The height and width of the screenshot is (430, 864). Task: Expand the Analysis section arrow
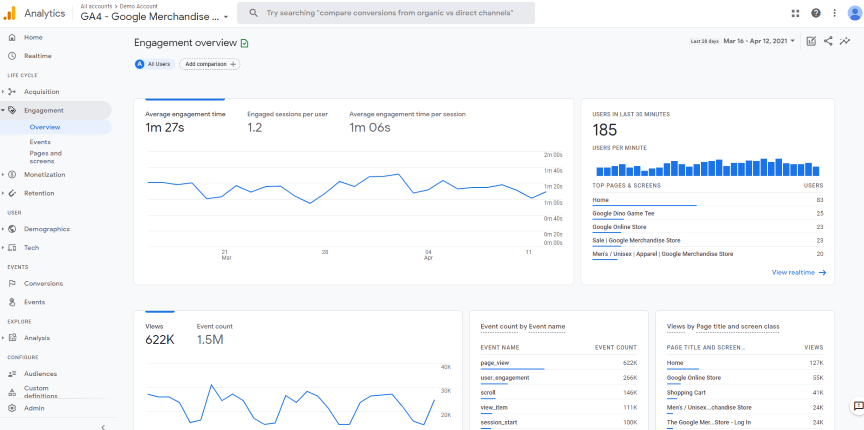tap(3, 338)
